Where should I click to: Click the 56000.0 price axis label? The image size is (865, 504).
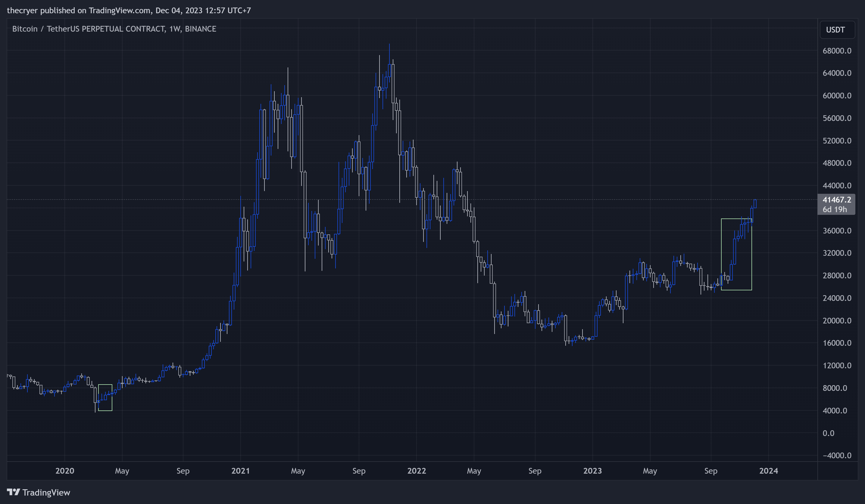click(x=837, y=118)
